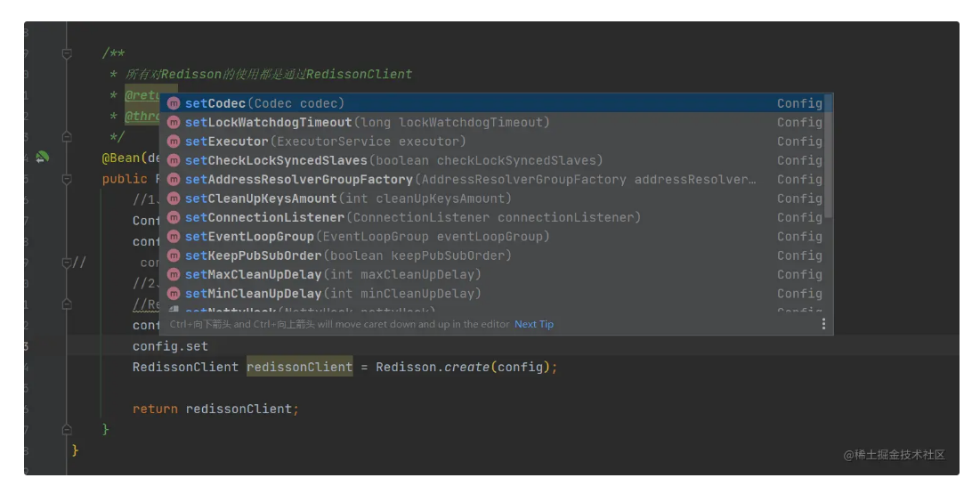Image resolution: width=980 pixels, height=486 pixels.
Task: Collapse the public method using its fold arrow
Action: coord(67,179)
